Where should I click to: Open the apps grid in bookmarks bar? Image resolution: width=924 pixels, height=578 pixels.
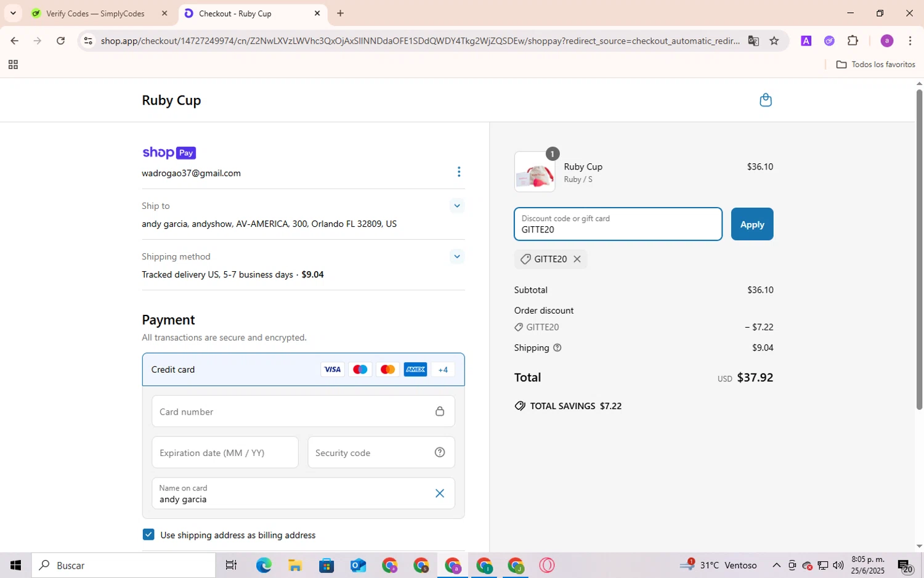pyautogui.click(x=13, y=65)
